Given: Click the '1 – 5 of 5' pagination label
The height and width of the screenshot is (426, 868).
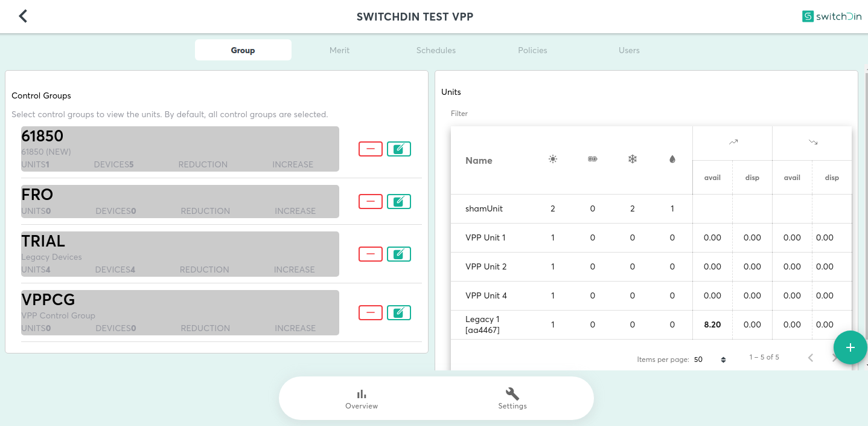Looking at the screenshot, I should coord(764,357).
